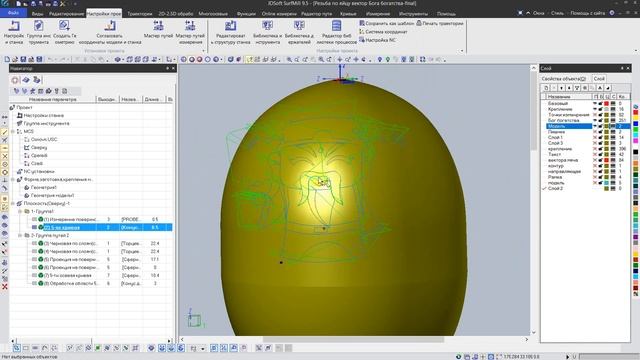Pick the magenta color in right palette strip
Image resolution: width=640 pixels, height=360 pixels.
point(636,140)
